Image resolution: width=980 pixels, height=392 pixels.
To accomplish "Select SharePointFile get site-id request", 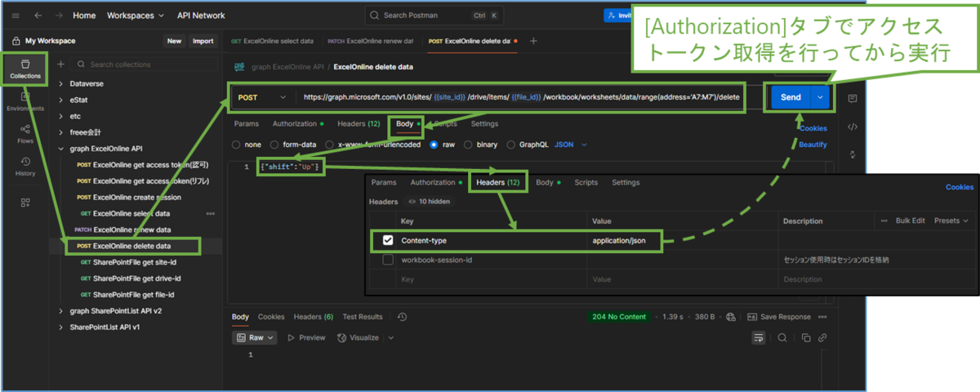I will pos(127,261).
